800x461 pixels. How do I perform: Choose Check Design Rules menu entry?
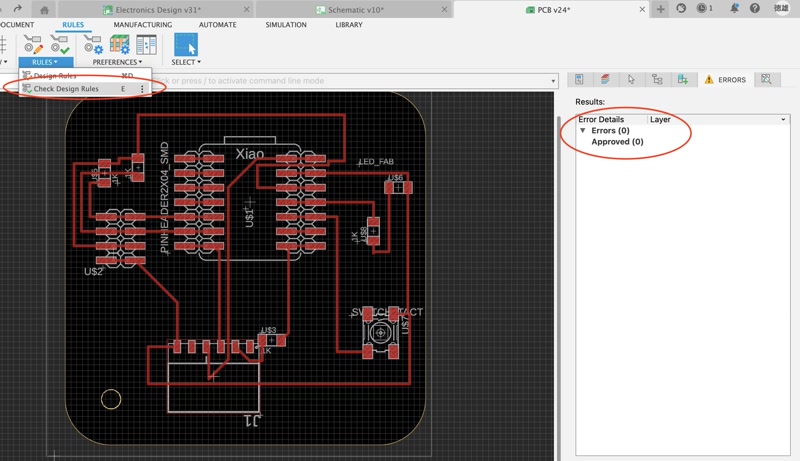click(x=85, y=89)
